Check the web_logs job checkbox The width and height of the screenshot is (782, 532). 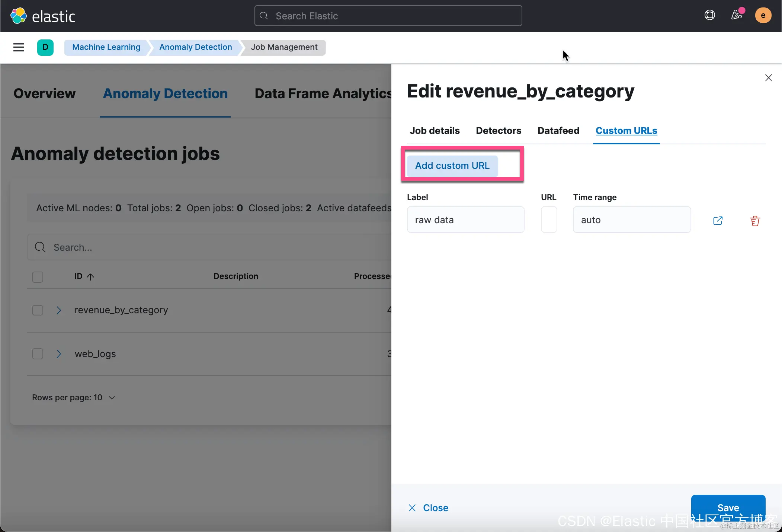(38, 354)
